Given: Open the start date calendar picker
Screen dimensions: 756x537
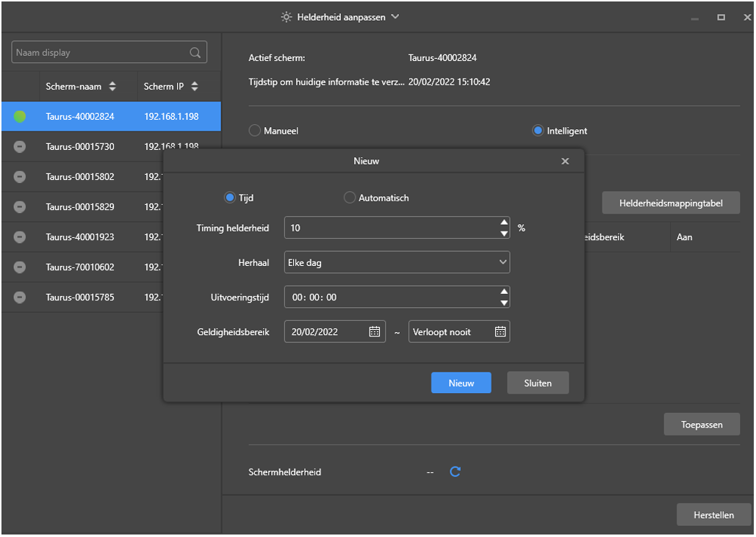Looking at the screenshot, I should 375,331.
